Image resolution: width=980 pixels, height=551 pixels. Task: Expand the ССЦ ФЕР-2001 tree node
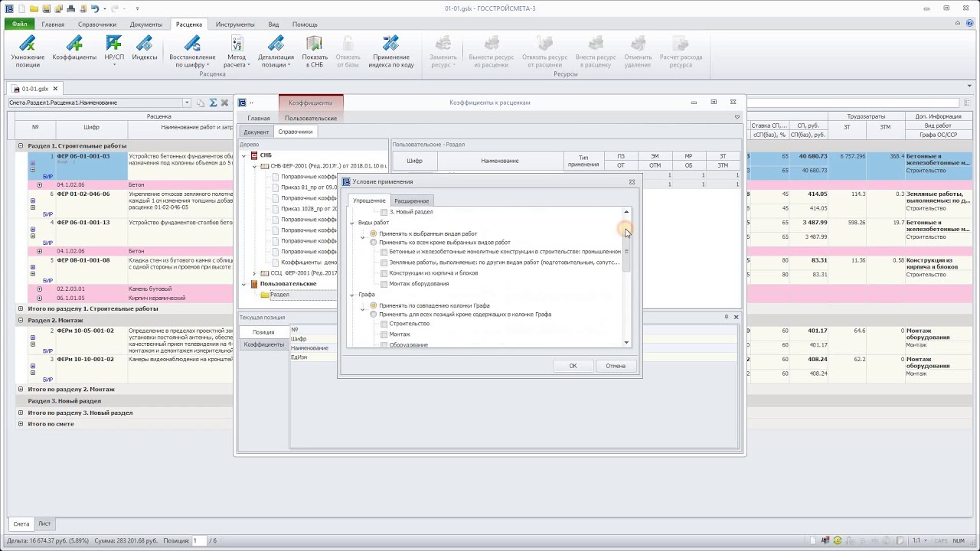[255, 273]
